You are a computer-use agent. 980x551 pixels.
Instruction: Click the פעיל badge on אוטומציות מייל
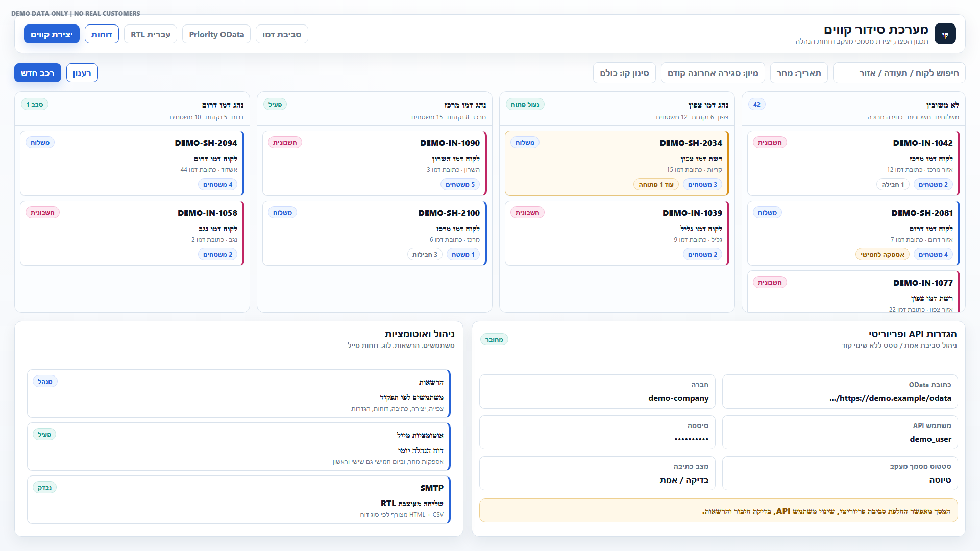point(44,434)
